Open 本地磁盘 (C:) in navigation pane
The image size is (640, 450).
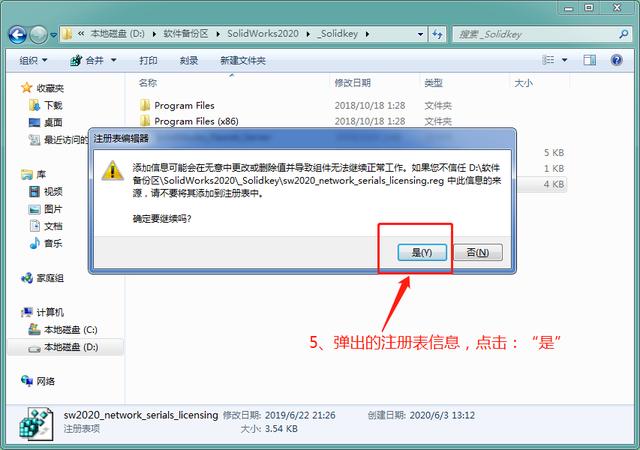71,330
